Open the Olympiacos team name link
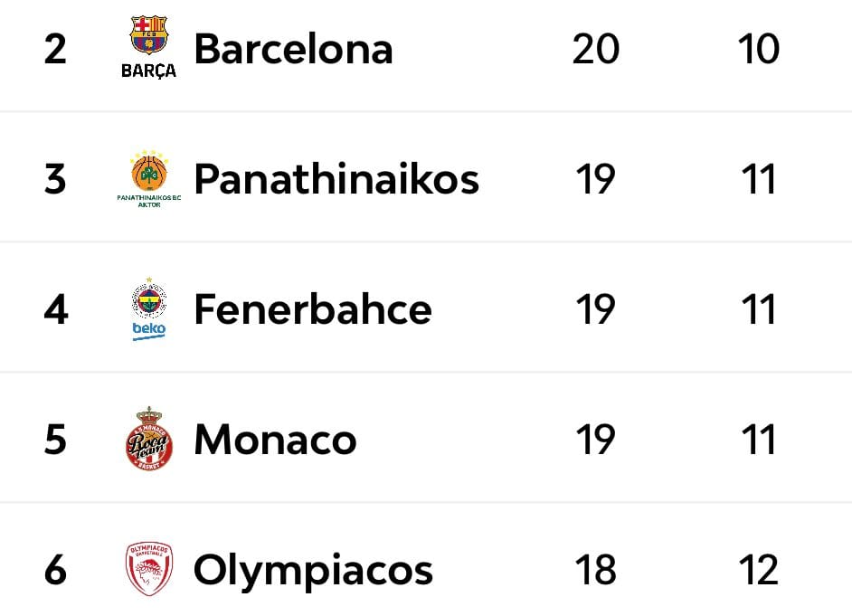The width and height of the screenshot is (852, 616). (x=313, y=572)
